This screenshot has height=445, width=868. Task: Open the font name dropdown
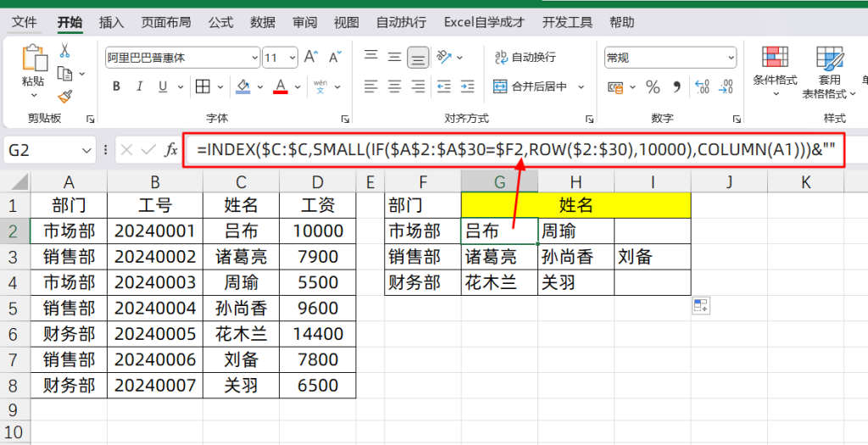pos(255,58)
